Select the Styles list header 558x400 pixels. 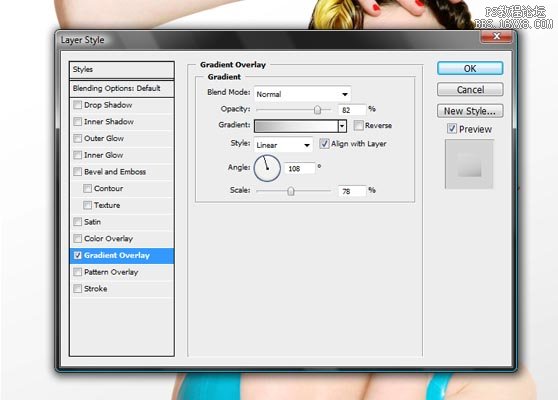coord(121,69)
